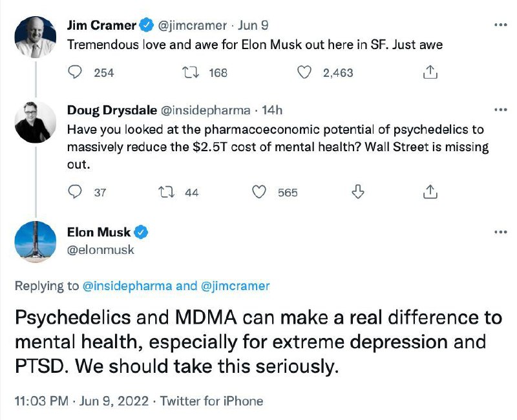Share Jim Cramer's tweet

[430, 72]
